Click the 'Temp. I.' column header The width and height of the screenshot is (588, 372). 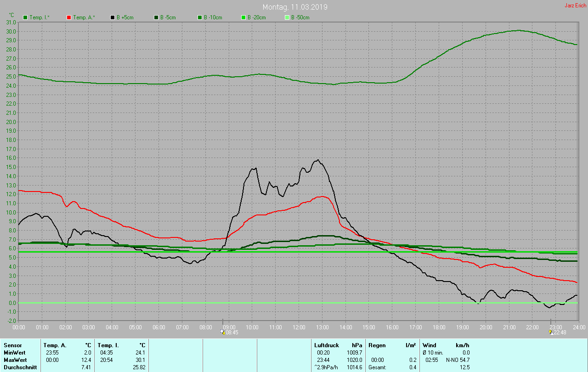tap(108, 345)
